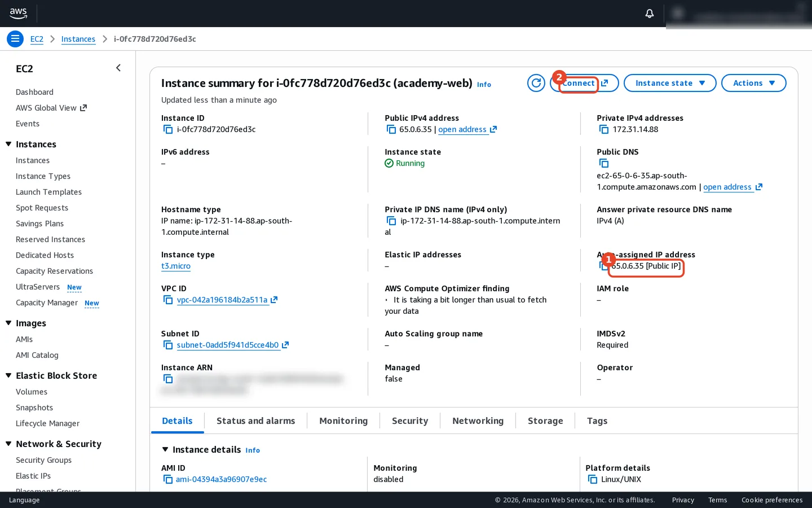This screenshot has height=508, width=812.
Task: Collapse Elastic Block Store section
Action: tap(8, 375)
